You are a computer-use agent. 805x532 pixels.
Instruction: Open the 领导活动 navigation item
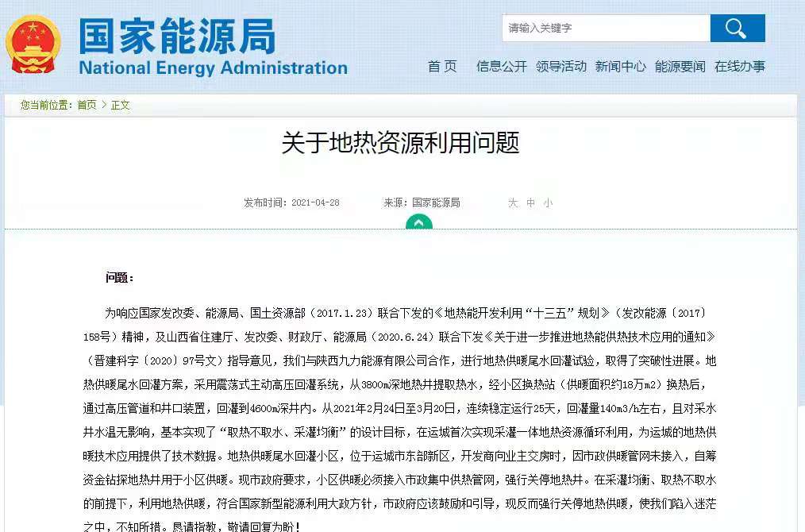[560, 67]
